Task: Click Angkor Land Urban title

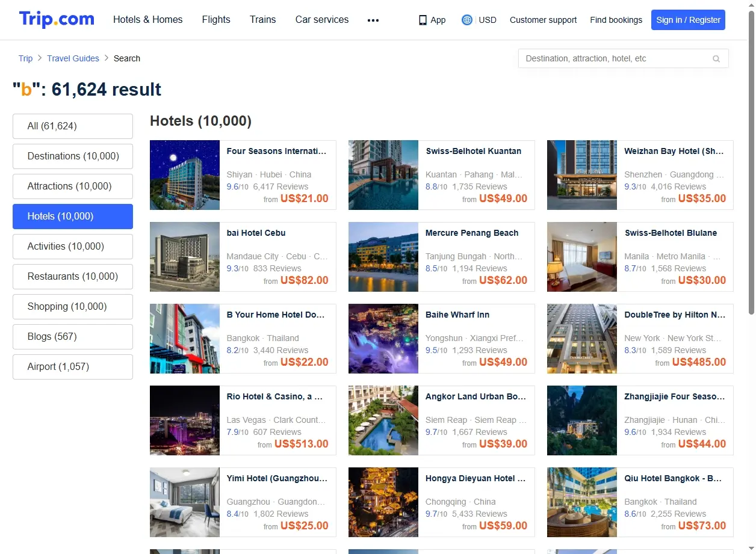Action: point(476,396)
